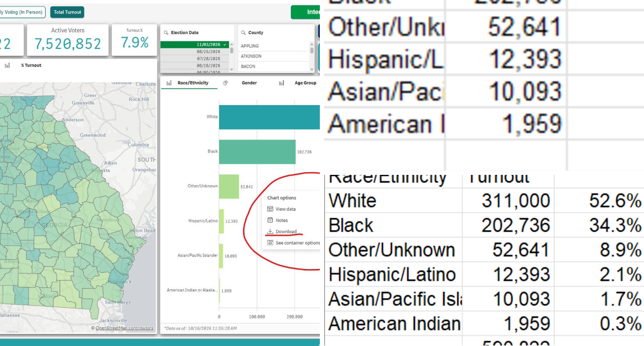Click the search icon beside Election Date
Image resolution: width=644 pixels, height=346 pixels.
[166, 33]
